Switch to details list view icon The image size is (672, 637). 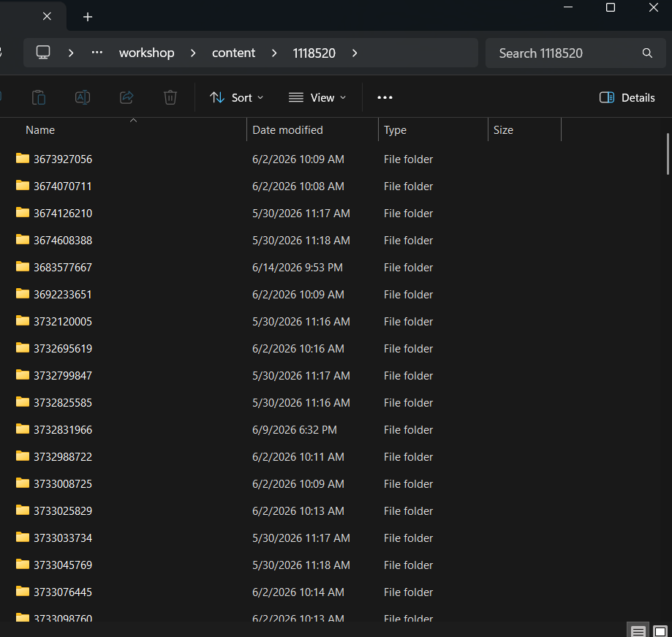tap(638, 631)
